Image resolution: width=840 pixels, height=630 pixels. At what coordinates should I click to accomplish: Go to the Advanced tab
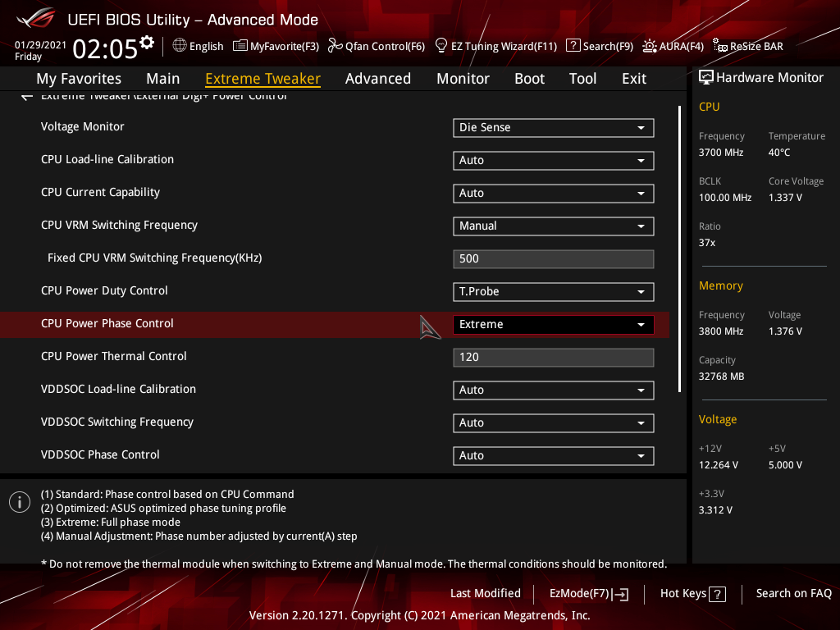point(377,79)
